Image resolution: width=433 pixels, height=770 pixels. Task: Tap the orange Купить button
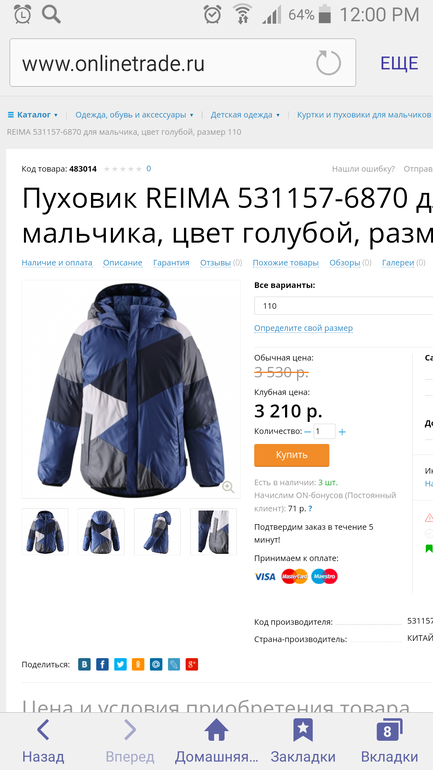coord(292,455)
